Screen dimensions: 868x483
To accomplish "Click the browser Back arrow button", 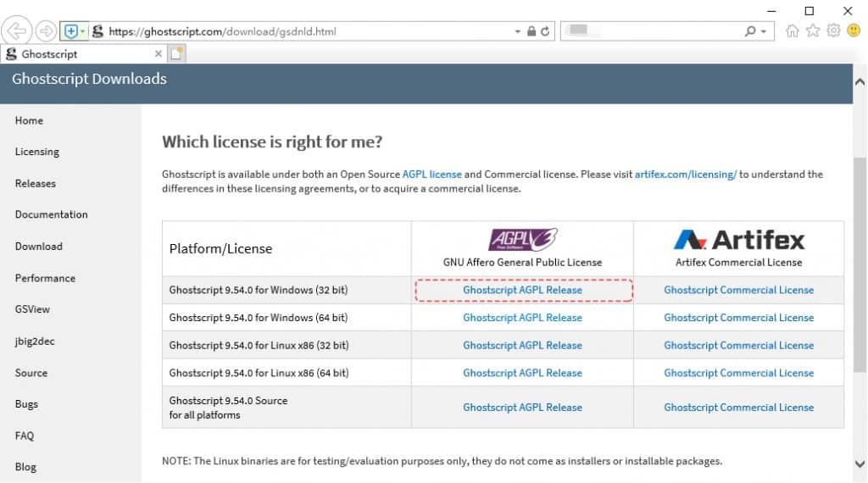I will point(16,31).
